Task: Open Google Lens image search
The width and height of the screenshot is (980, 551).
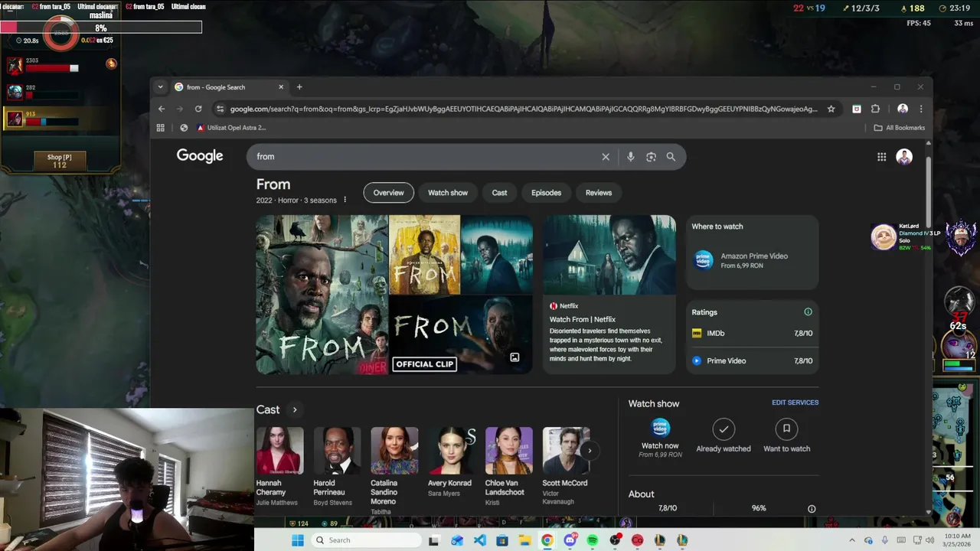Action: (x=651, y=157)
